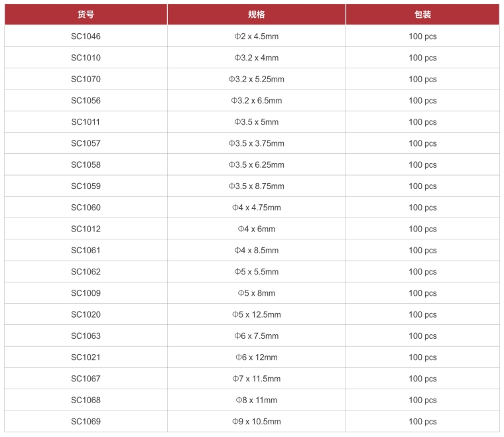Select the SC1062 item number cell

(86, 272)
